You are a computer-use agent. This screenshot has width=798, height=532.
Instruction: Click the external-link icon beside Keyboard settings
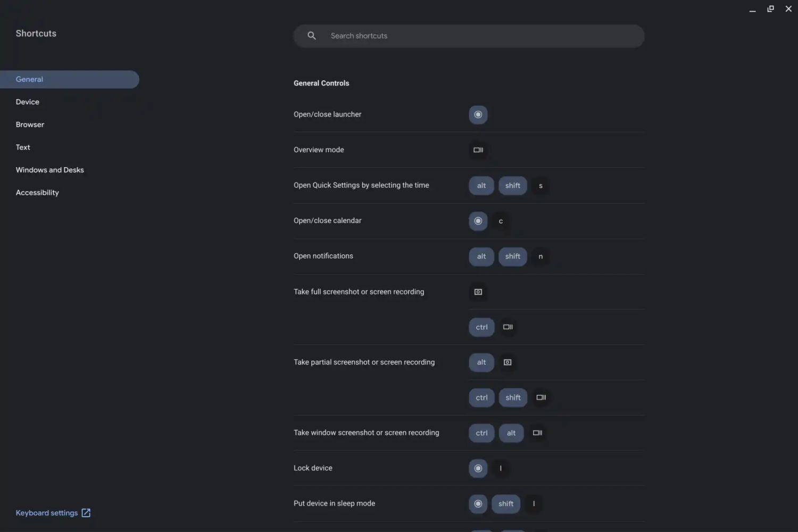click(86, 513)
